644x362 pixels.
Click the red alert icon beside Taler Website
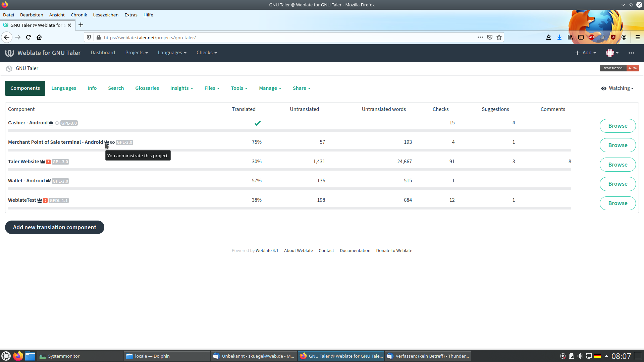(x=48, y=162)
